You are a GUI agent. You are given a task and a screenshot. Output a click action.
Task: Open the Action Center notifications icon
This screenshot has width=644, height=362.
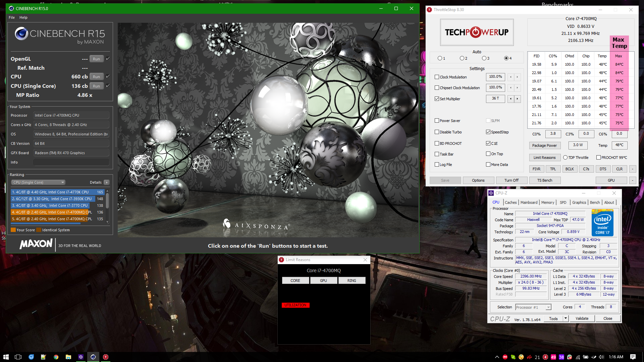pyautogui.click(x=633, y=357)
